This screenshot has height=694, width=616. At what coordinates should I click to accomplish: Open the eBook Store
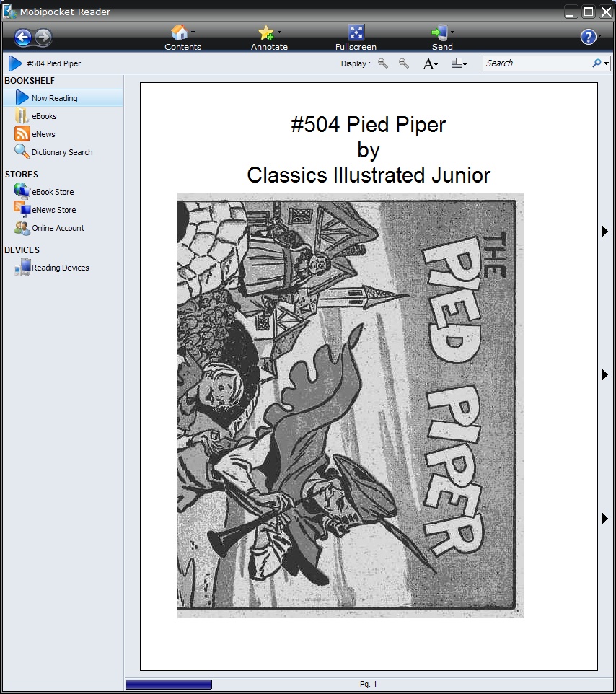[x=53, y=192]
